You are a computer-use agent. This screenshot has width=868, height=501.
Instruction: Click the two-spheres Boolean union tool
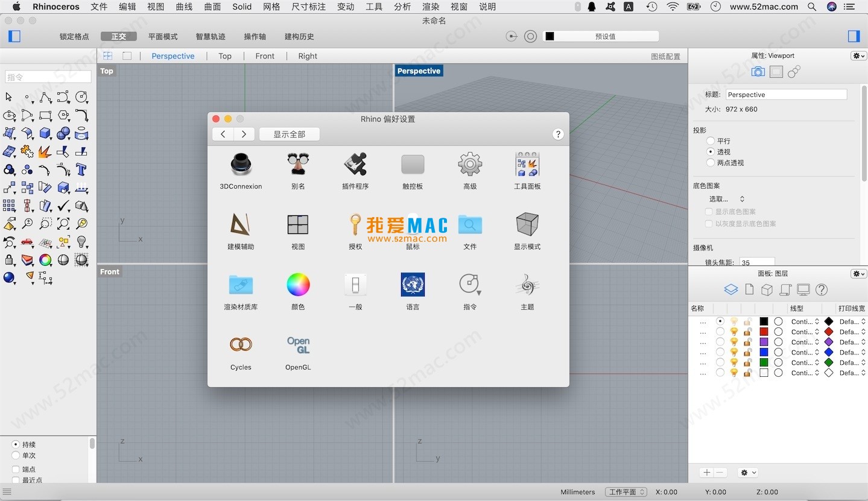click(x=63, y=133)
